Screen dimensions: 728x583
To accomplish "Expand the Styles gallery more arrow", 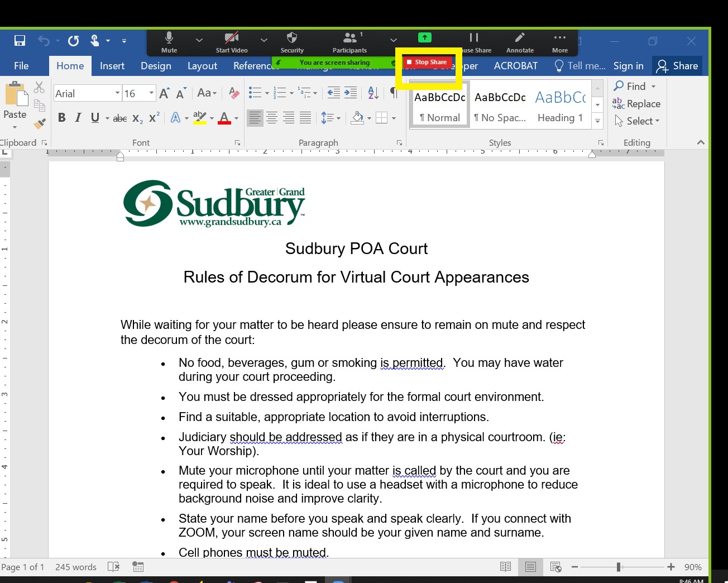I will point(597,121).
